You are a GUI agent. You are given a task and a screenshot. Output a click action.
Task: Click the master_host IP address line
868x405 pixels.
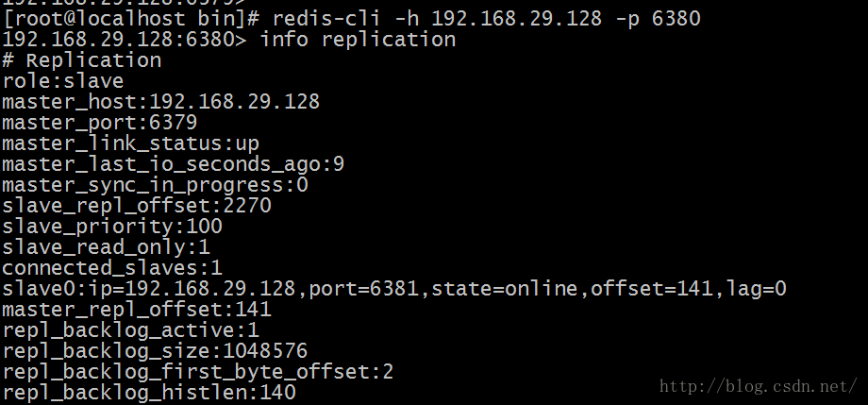[160, 102]
